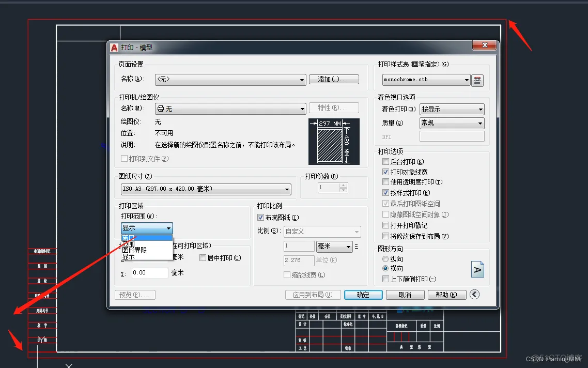Collapse the dialog with the round arrow button

tap(474, 295)
